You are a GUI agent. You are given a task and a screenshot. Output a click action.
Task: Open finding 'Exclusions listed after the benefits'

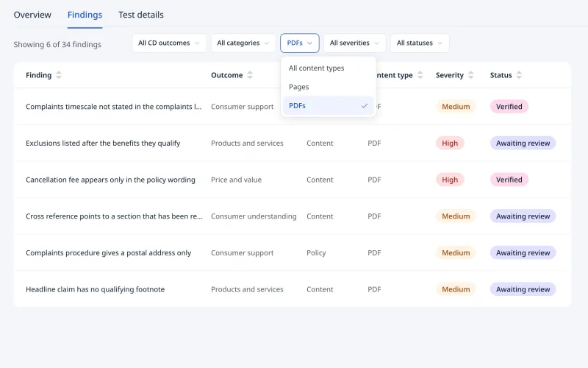tap(103, 143)
